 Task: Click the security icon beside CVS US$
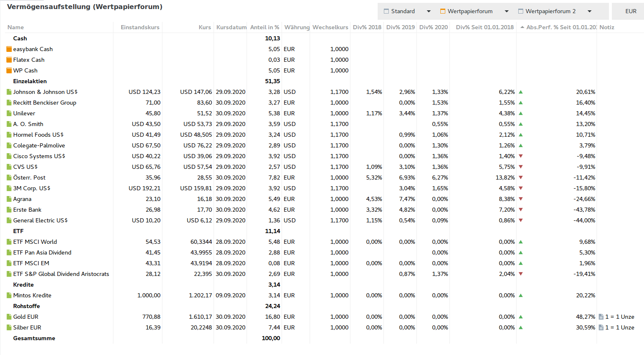click(9, 167)
